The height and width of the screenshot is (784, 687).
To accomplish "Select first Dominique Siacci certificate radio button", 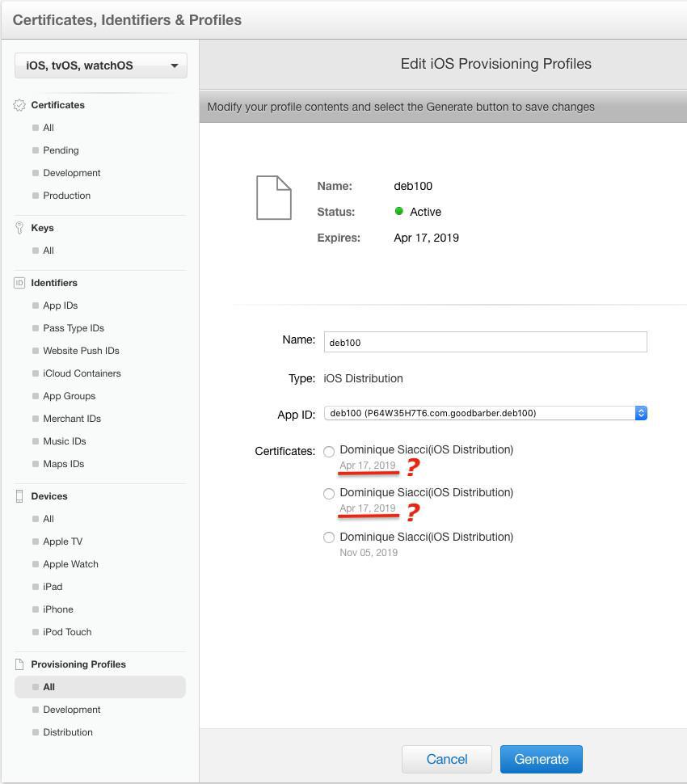I will 329,452.
